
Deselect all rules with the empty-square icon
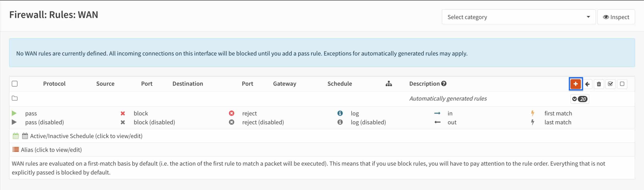622,84
